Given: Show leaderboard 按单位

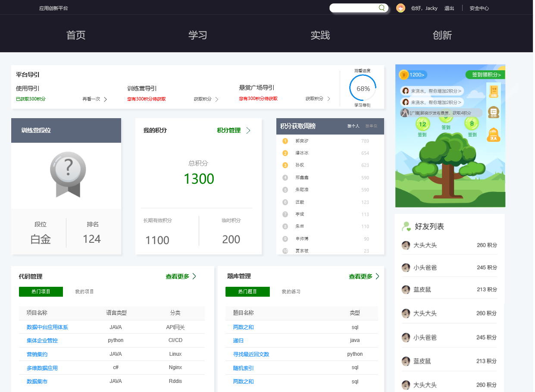Looking at the screenshot, I should pyautogui.click(x=371, y=126).
